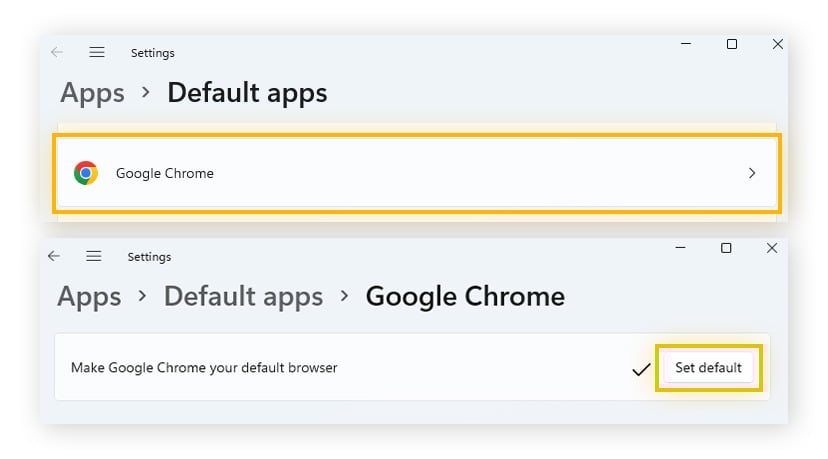Maximize the window with the Set default button
The width and height of the screenshot is (828, 459).
[x=726, y=248]
